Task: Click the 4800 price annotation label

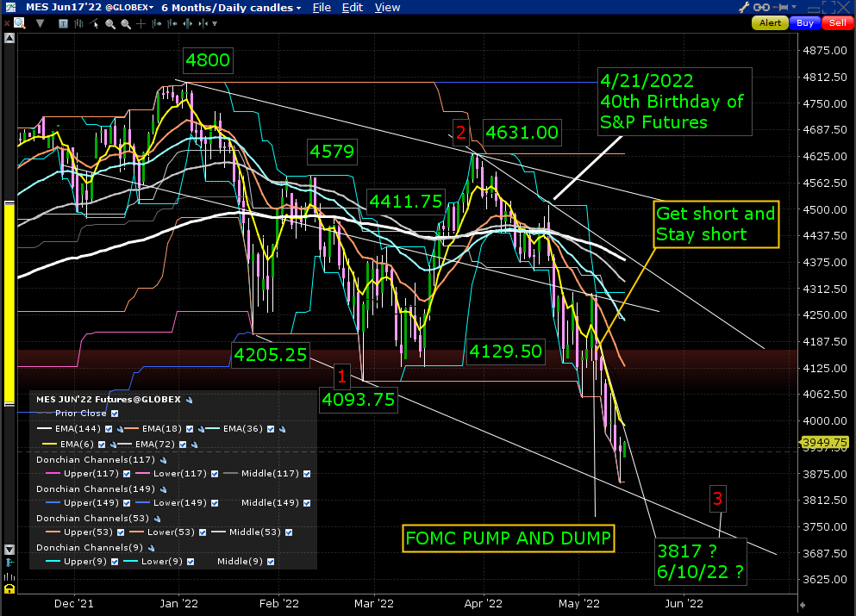Action: 208,60
